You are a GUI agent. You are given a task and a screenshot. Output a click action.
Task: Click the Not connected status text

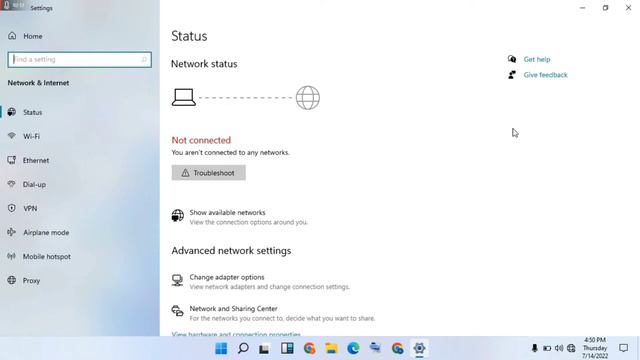(x=201, y=140)
